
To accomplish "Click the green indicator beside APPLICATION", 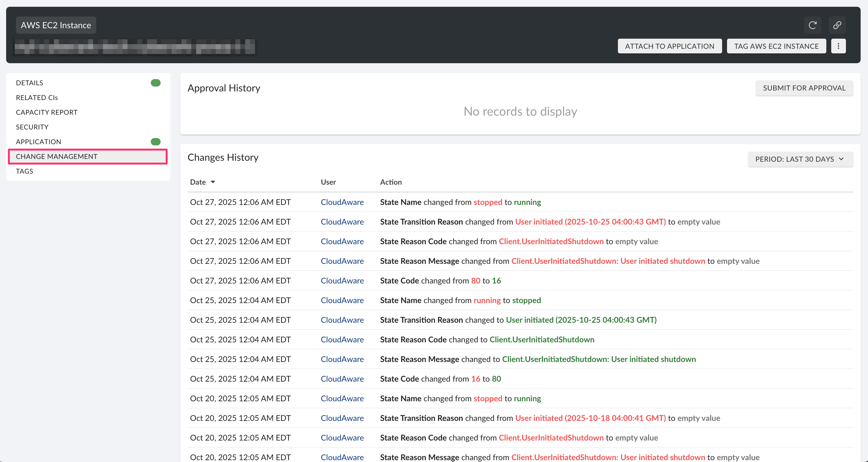I will tap(156, 142).
